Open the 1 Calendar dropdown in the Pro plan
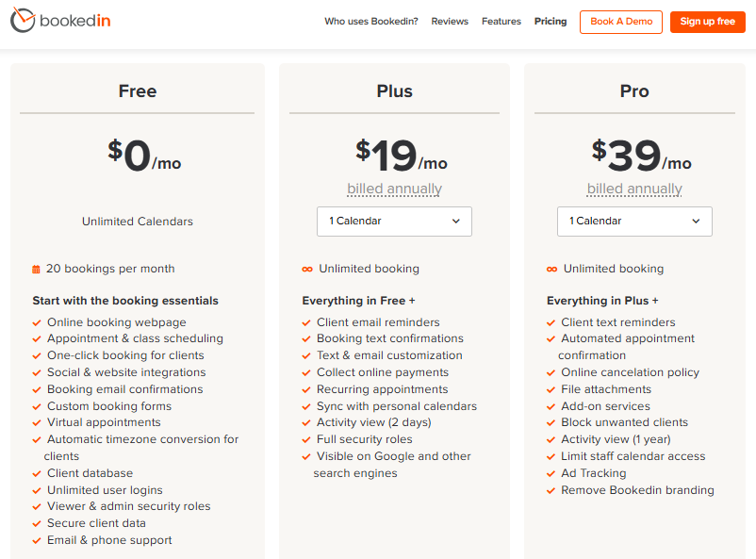The width and height of the screenshot is (756, 559). tap(633, 221)
